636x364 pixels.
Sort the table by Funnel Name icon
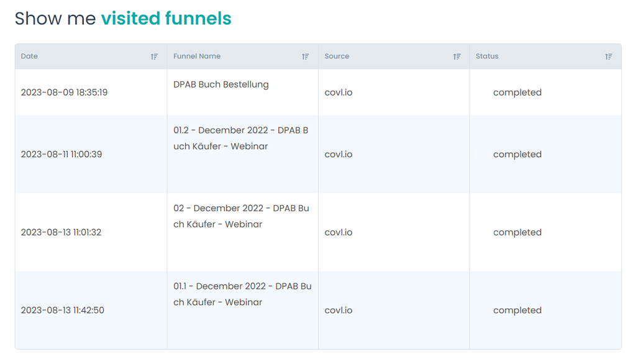306,57
